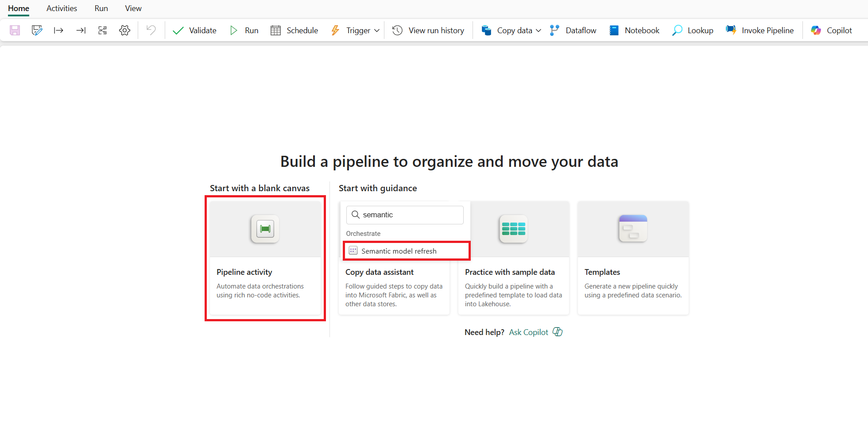
Task: Click the export arrow icon beside Save As
Action: [x=58, y=30]
